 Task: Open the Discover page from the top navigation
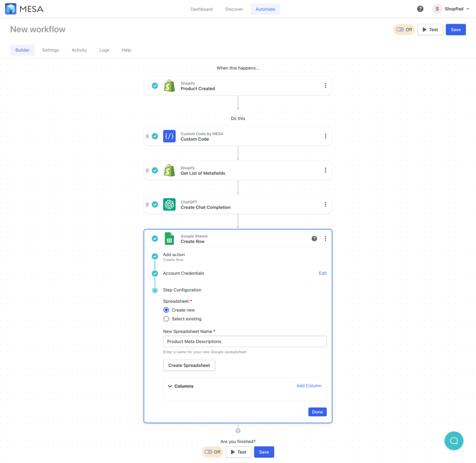click(x=234, y=9)
